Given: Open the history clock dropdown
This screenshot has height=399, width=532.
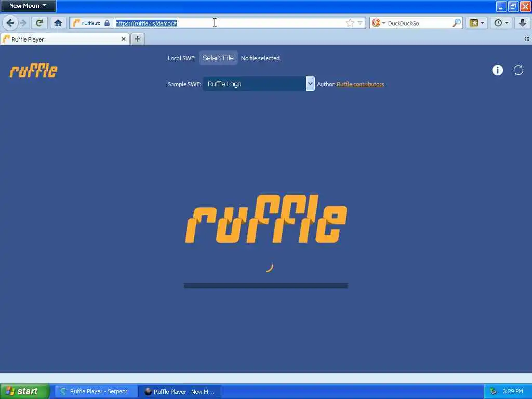Looking at the screenshot, I should 501,23.
